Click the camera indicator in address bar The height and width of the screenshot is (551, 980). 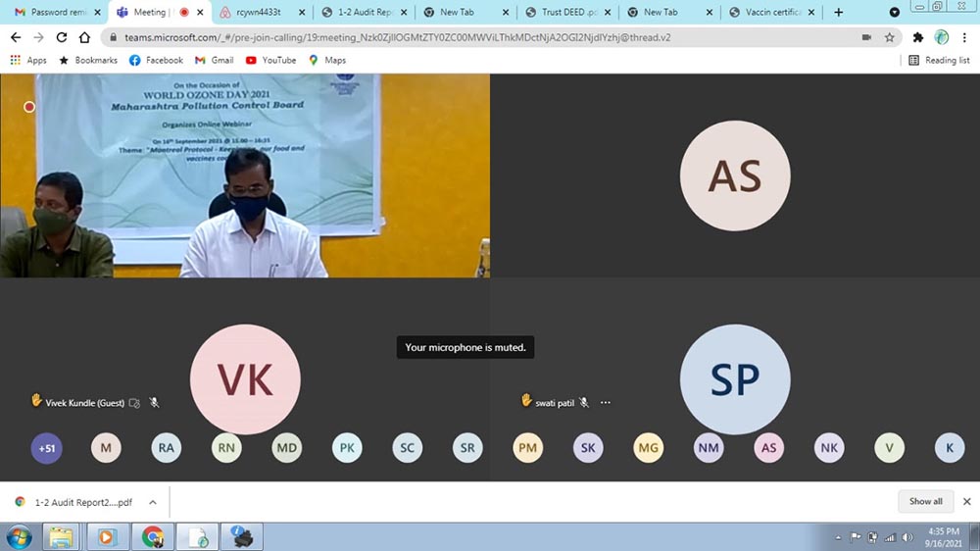tap(866, 37)
